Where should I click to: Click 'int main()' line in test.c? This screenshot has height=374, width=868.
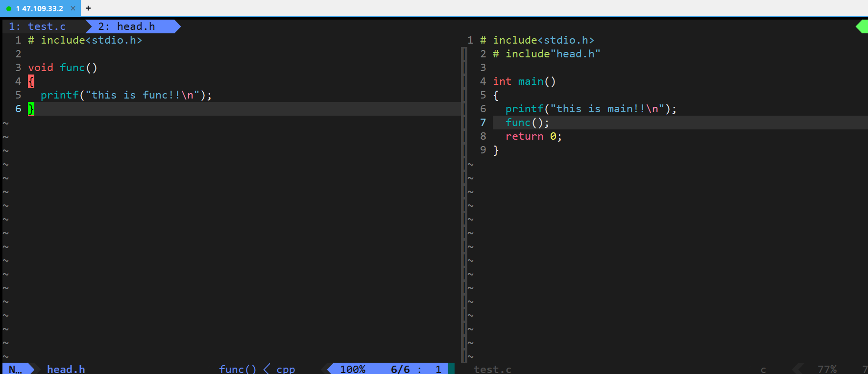point(524,81)
